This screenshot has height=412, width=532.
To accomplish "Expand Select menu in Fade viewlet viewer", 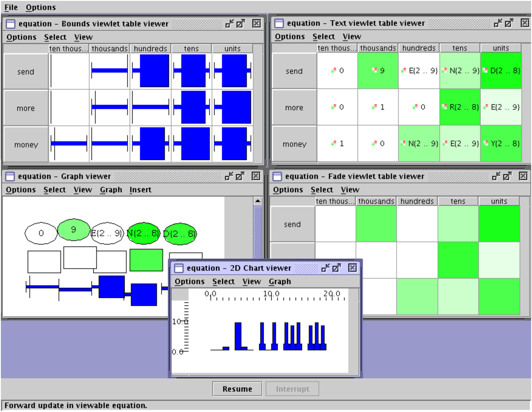I will (x=322, y=190).
